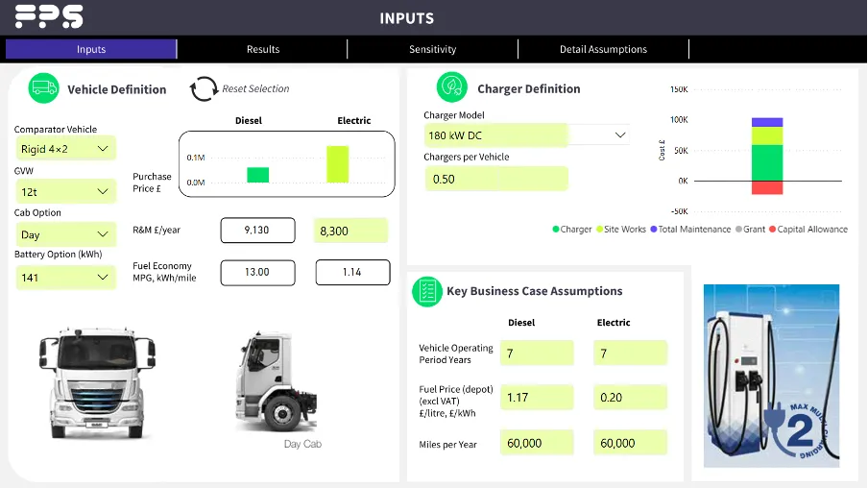Screen dimensions: 868x488
Task: Click the Electric R&M 8,300 field
Action: click(351, 231)
